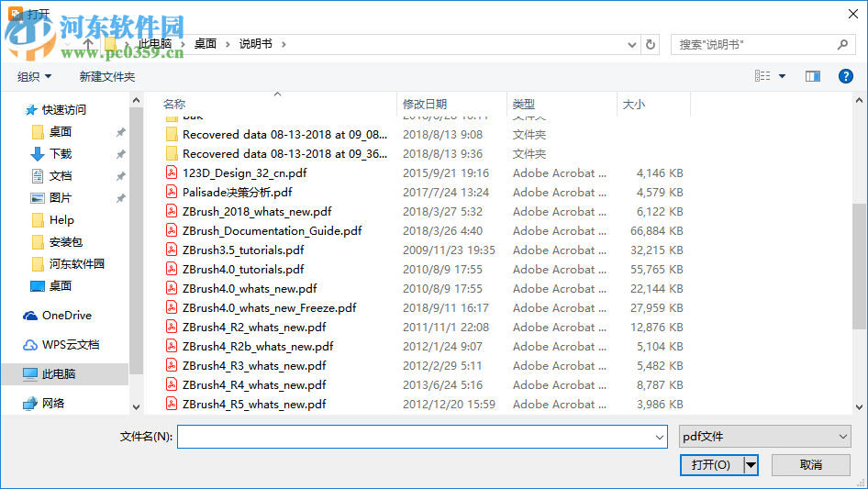Open the help question mark icon

tap(845, 76)
